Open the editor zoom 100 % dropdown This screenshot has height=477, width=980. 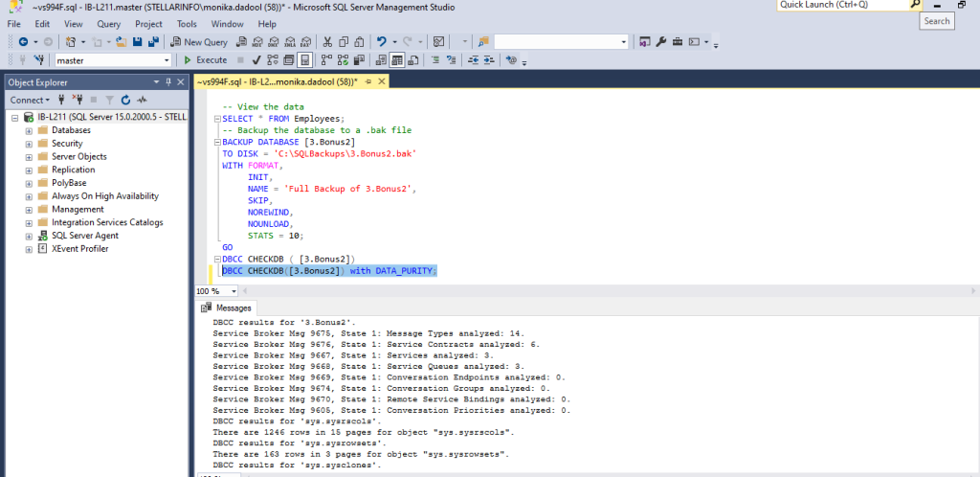click(x=234, y=291)
